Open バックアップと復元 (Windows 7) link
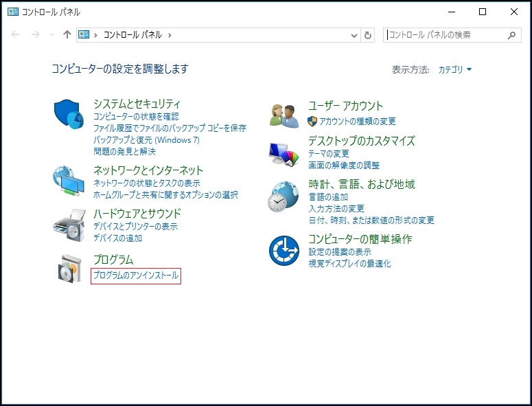 click(146, 140)
